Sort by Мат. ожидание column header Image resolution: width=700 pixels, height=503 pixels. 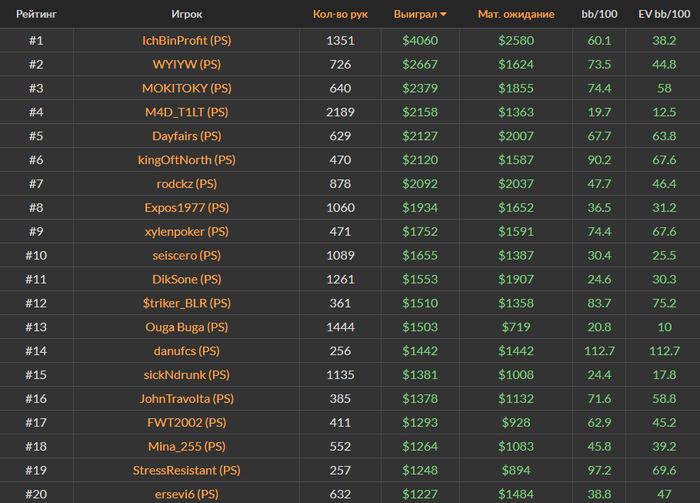[x=516, y=15]
